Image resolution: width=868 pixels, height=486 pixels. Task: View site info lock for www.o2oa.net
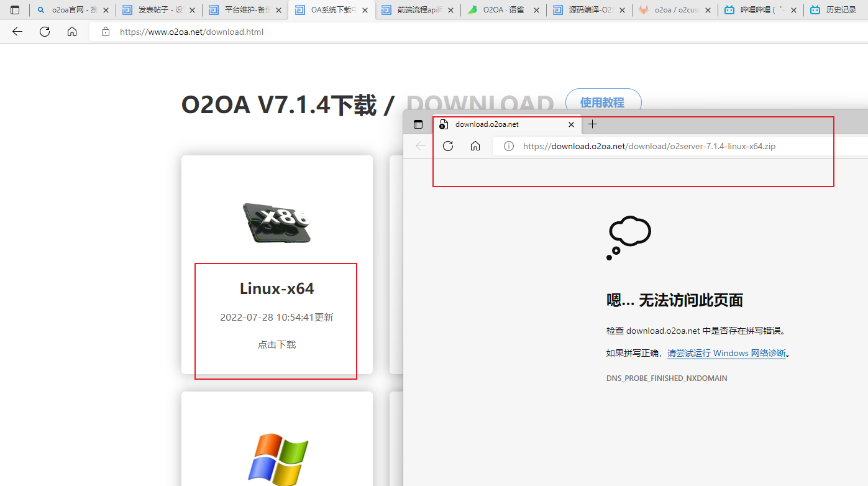106,32
